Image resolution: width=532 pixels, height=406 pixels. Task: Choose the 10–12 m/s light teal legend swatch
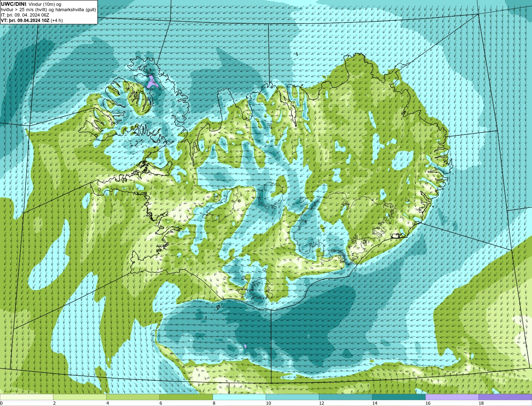point(293,397)
